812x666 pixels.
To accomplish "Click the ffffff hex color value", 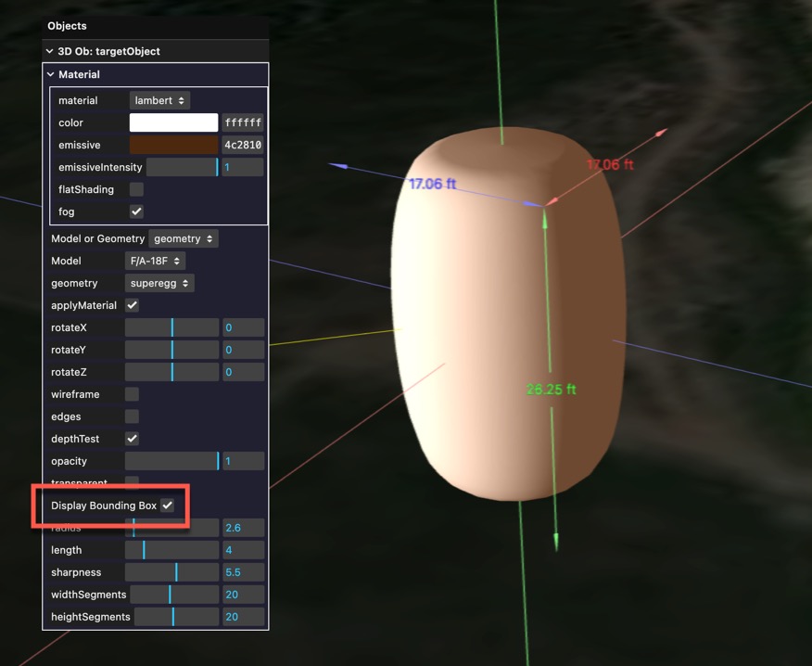I will (x=242, y=122).
